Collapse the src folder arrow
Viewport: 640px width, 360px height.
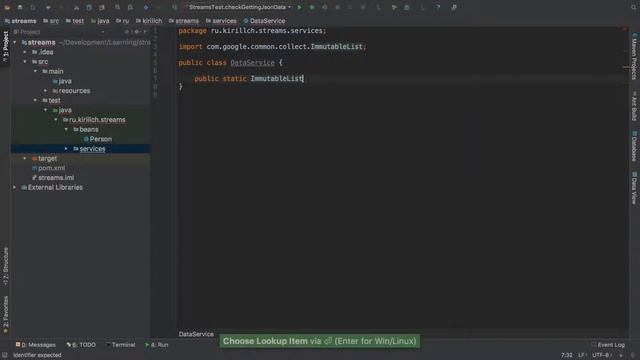point(25,62)
